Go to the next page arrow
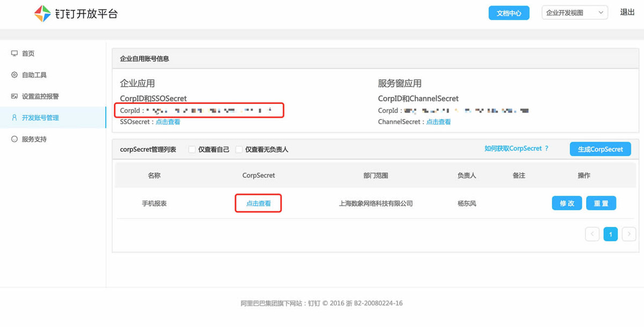 point(629,234)
